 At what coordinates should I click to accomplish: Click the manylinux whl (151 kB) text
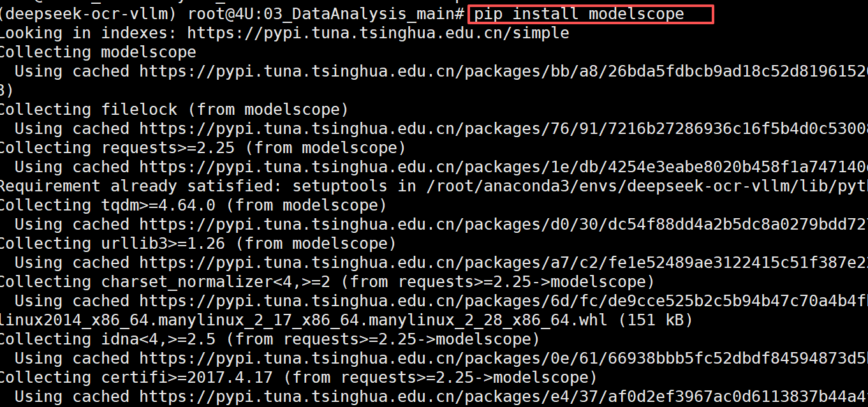[346, 320]
